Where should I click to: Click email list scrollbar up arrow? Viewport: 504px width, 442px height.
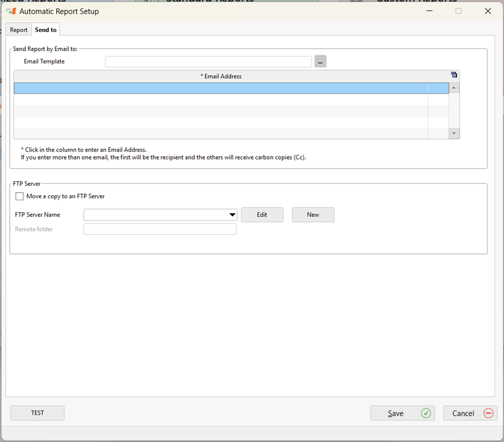(454, 88)
